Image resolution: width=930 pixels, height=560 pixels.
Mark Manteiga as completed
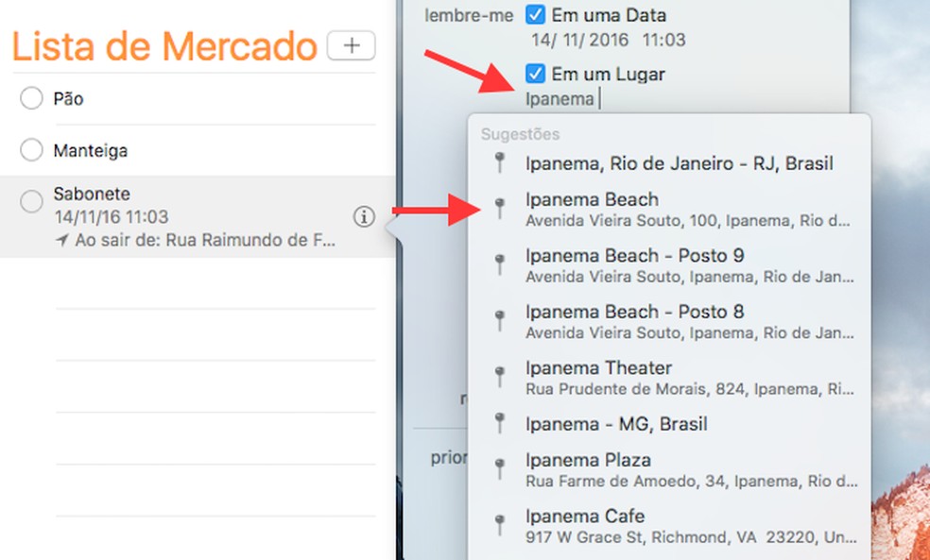point(29,149)
